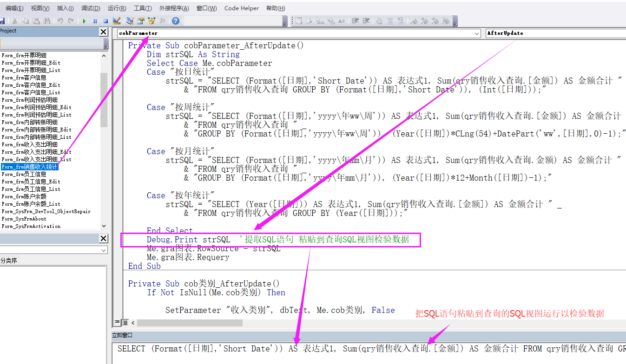This screenshot has width=626, height=364.
Task: Open Project panel toolbar options arrow
Action: point(106,44)
